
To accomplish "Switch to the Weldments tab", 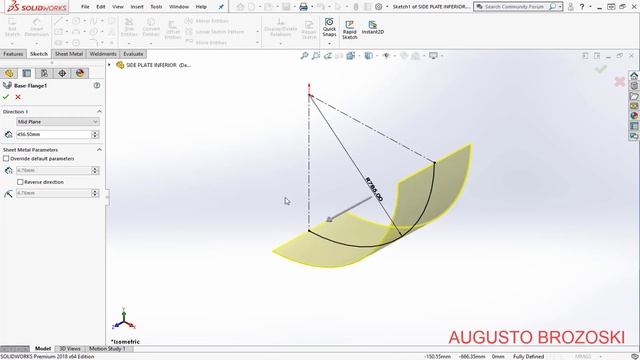I will click(x=103, y=54).
